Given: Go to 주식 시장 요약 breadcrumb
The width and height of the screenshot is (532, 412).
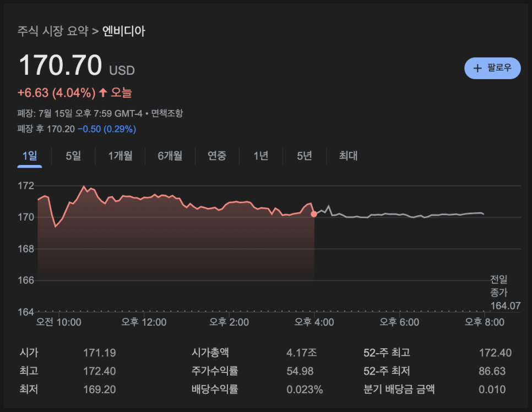Looking at the screenshot, I should 52,31.
